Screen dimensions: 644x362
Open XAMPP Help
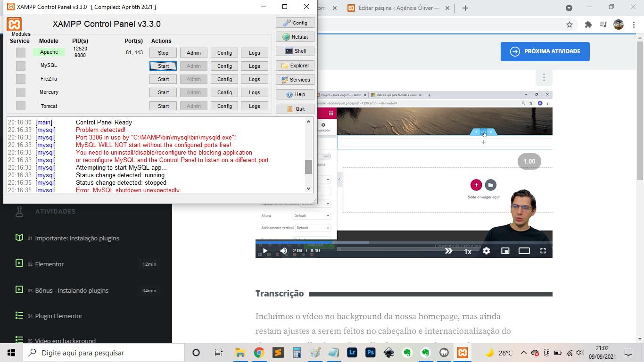click(295, 94)
